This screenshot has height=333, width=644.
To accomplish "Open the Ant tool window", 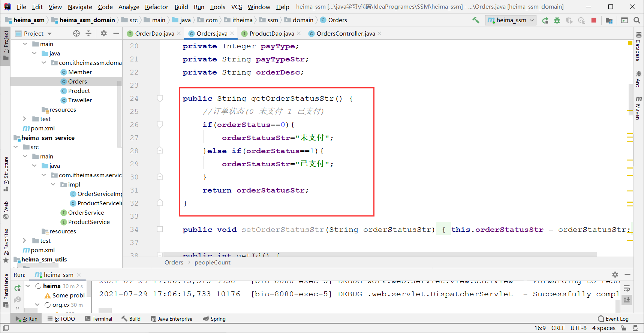I will (x=638, y=79).
